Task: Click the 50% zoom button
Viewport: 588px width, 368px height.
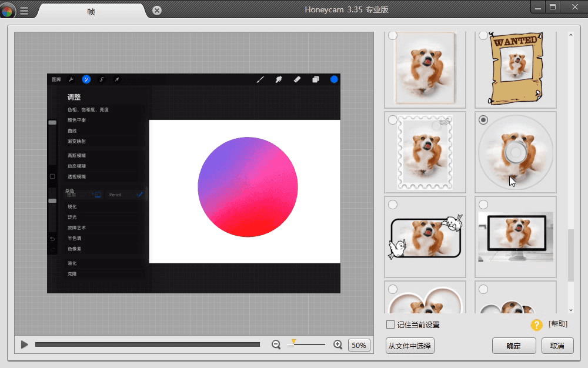Action: click(359, 345)
